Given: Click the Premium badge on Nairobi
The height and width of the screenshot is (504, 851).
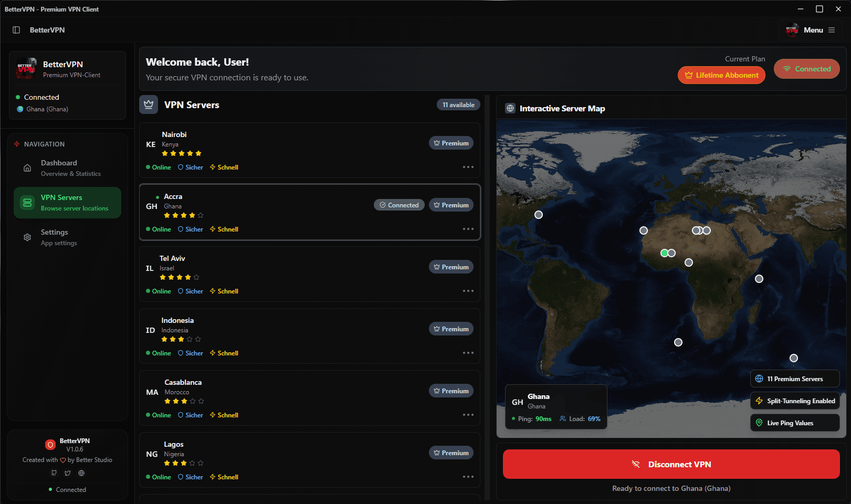Looking at the screenshot, I should pyautogui.click(x=451, y=143).
